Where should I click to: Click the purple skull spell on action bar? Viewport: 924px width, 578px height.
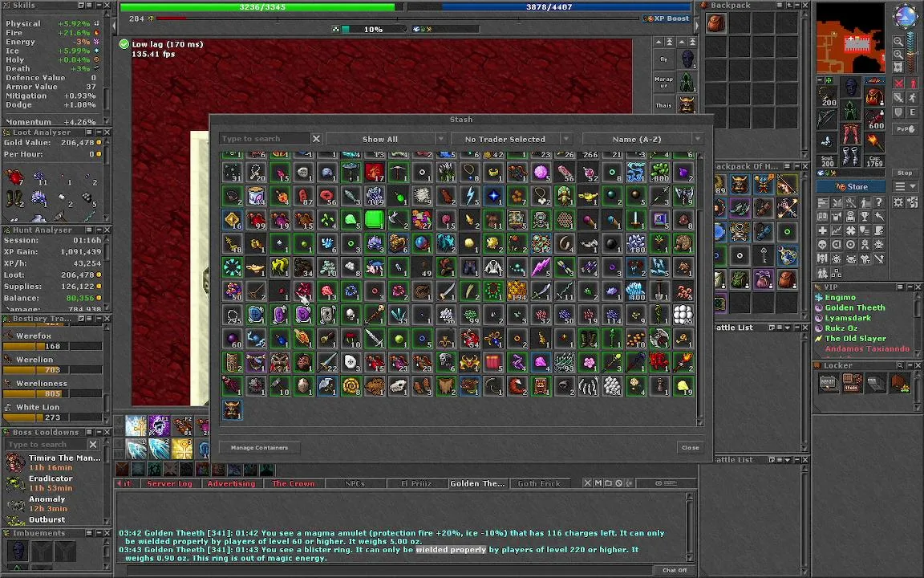pyautogui.click(x=159, y=425)
